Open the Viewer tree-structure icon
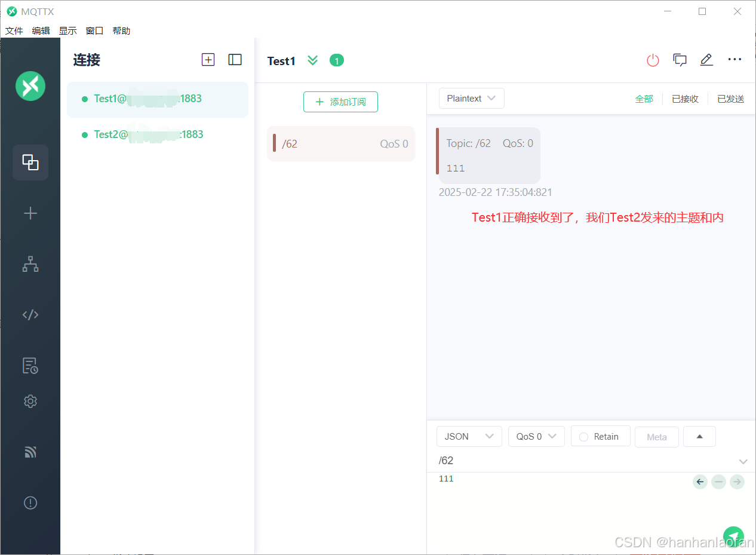Image resolution: width=756 pixels, height=555 pixels. pyautogui.click(x=30, y=264)
